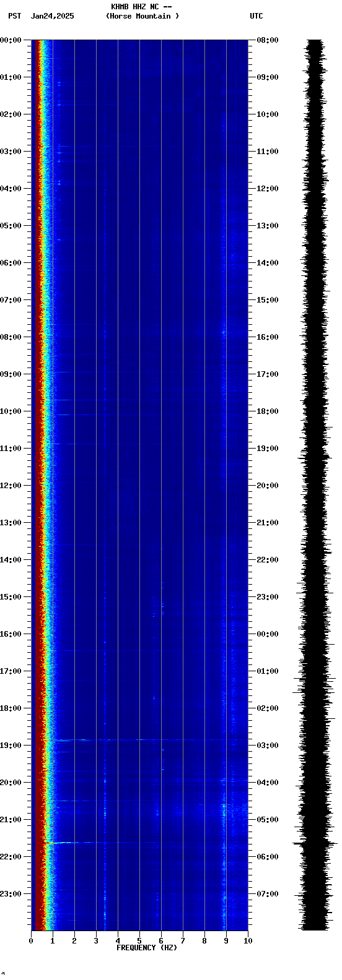
Task: Click the '19:00' UTC axis label
Action: pyautogui.click(x=268, y=449)
